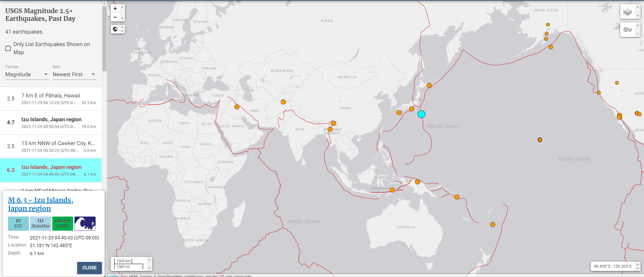
Task: Open the M 6.3 - Izu Islands, Japan region link
Action: tap(41, 204)
